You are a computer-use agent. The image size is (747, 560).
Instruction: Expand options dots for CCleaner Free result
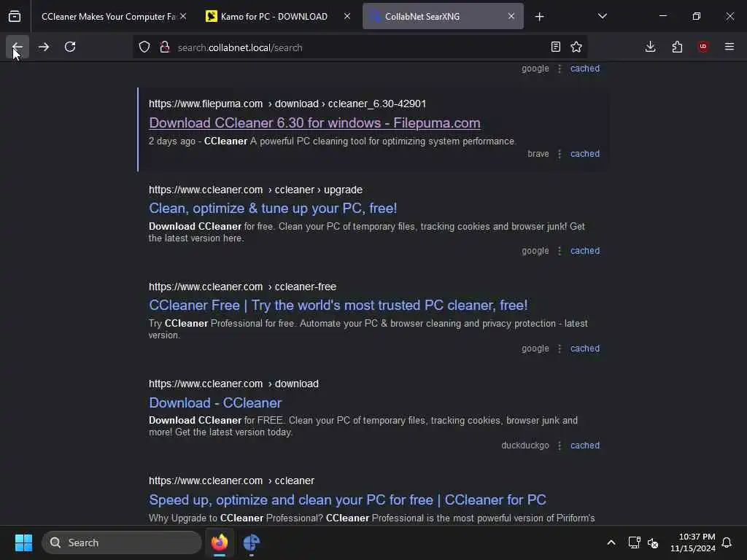(560, 349)
